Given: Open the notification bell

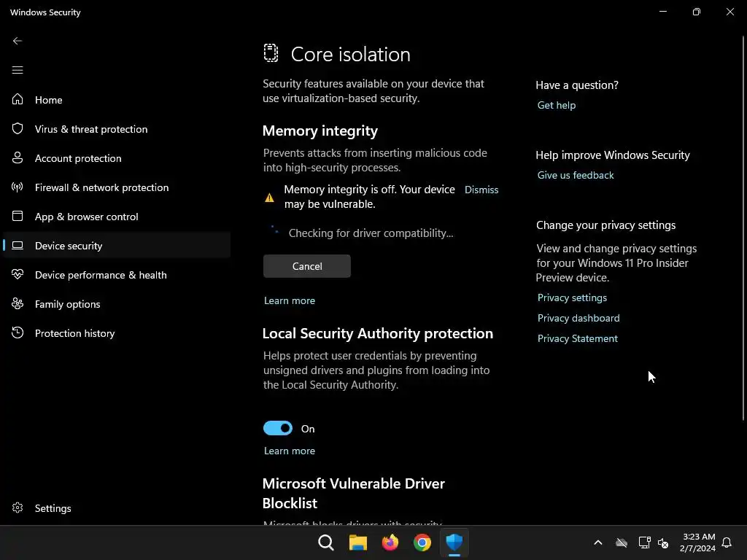Looking at the screenshot, I should 727,542.
